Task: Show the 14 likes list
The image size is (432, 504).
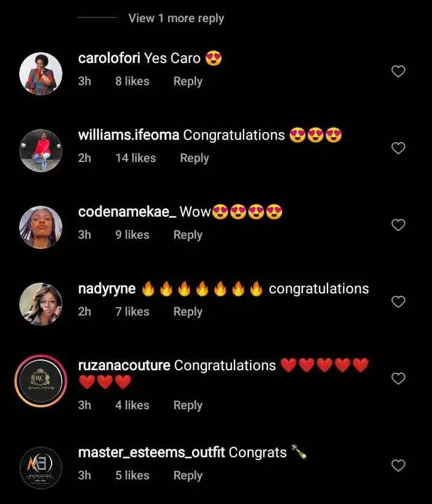Action: point(136,158)
